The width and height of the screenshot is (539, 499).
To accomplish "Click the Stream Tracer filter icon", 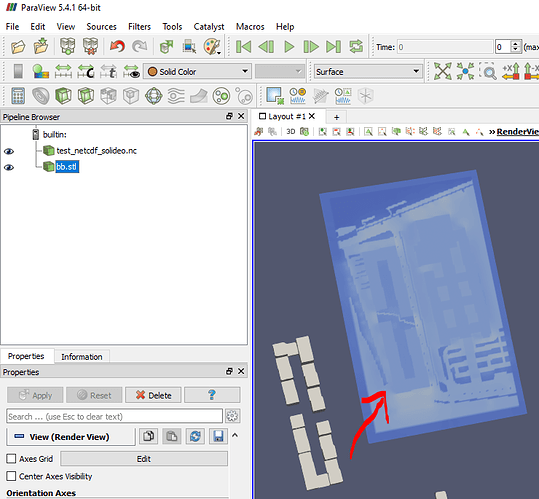I will (176, 96).
